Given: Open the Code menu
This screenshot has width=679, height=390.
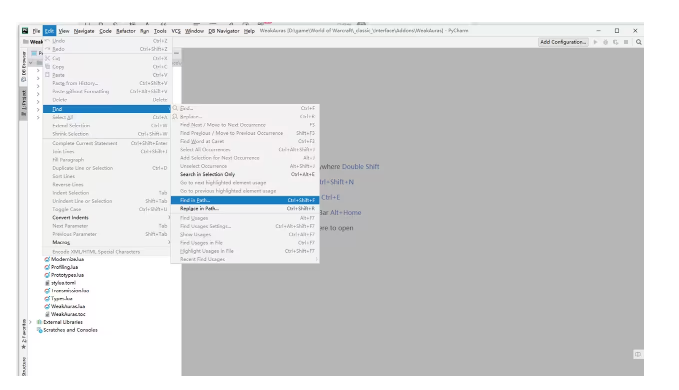Looking at the screenshot, I should click(105, 31).
